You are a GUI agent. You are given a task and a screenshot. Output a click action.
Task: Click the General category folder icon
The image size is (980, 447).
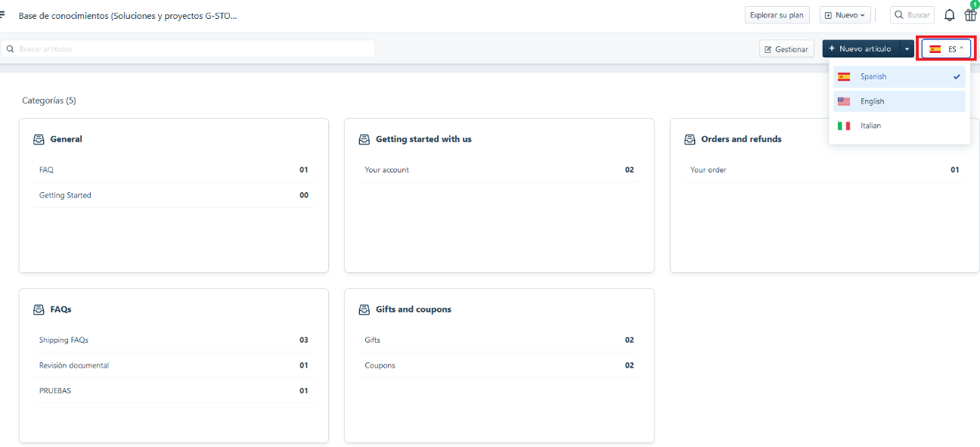click(x=39, y=139)
